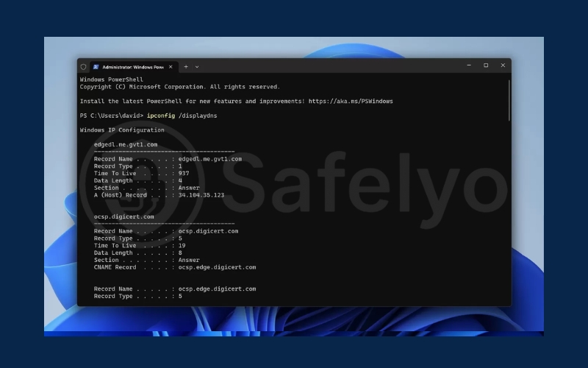Viewport: 588px width, 368px height.
Task: Click the ipconfig command text
Action: 161,116
